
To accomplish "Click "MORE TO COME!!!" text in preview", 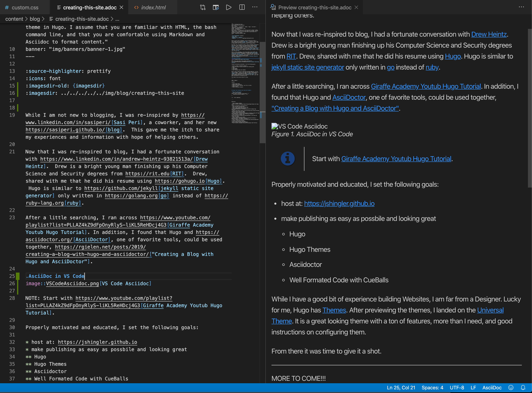I will coord(299,378).
